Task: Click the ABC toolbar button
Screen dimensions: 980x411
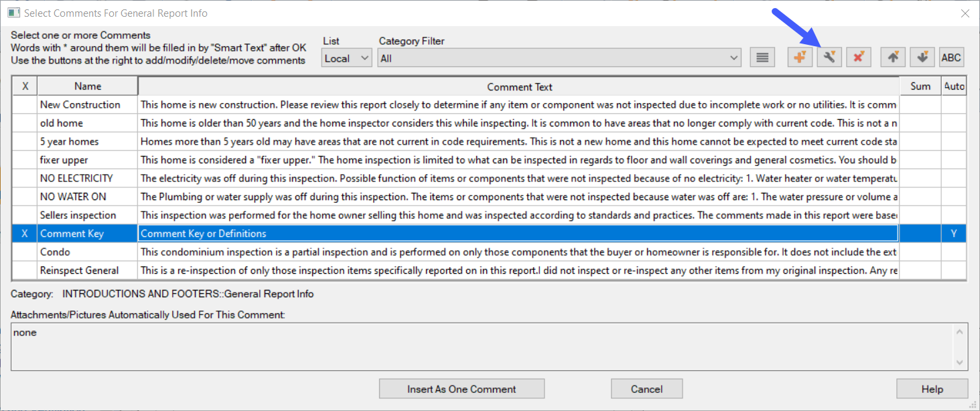Action: click(x=951, y=58)
